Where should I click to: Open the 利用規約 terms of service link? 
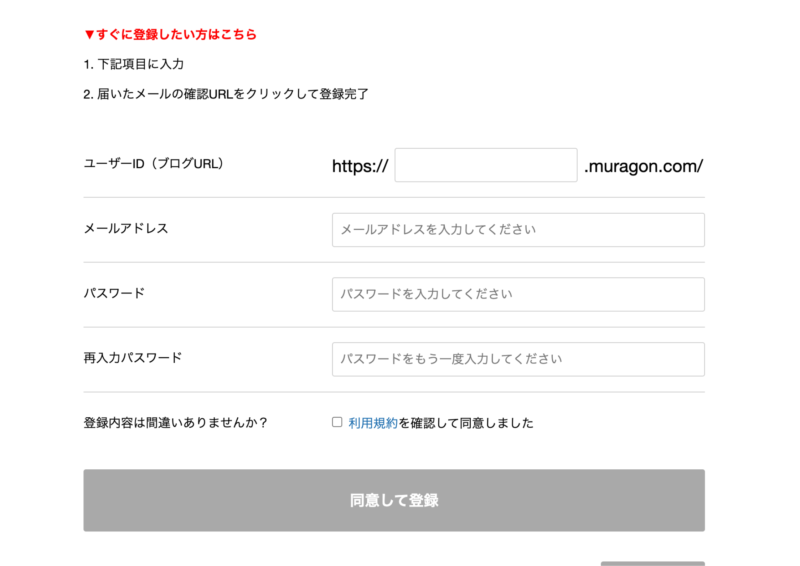373,423
